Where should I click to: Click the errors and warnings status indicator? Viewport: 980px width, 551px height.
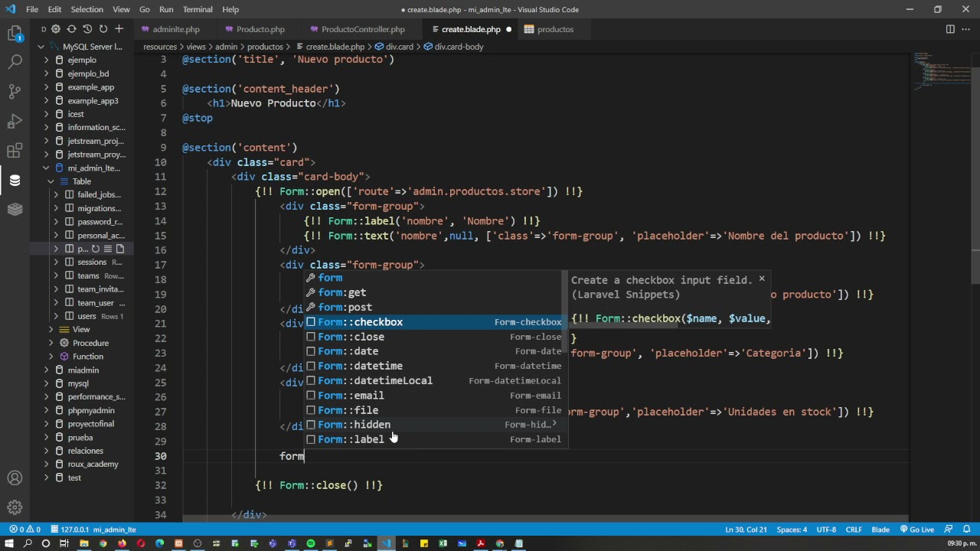tap(25, 530)
